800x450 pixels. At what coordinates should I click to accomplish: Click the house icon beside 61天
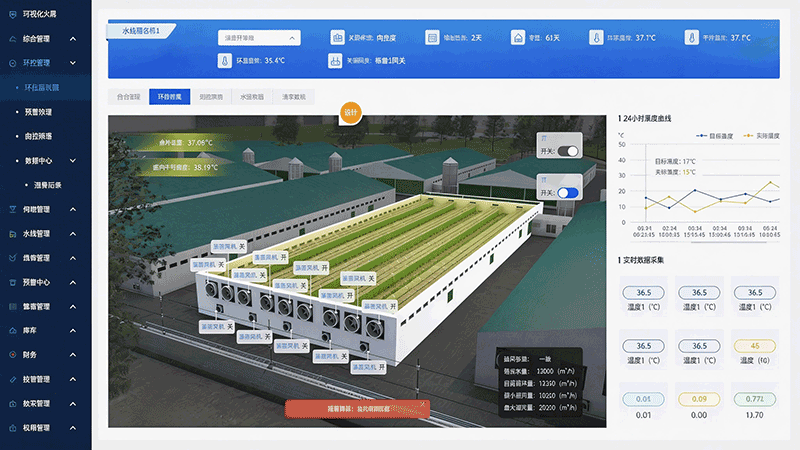(x=518, y=38)
